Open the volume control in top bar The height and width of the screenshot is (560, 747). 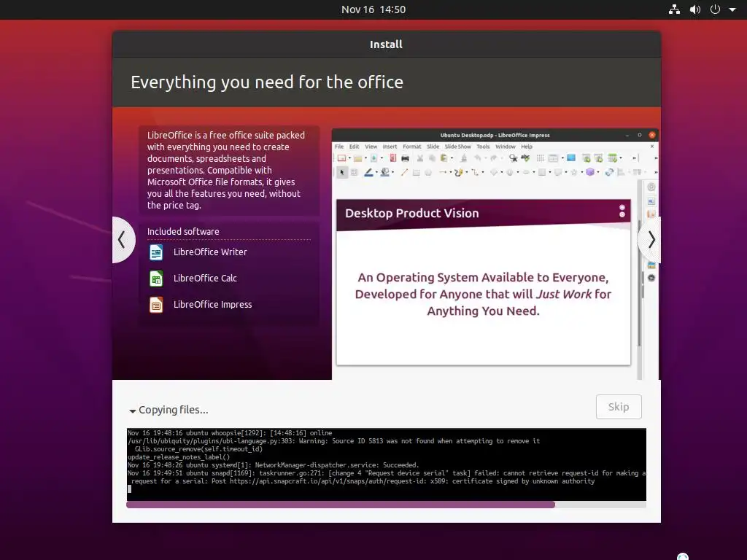[x=695, y=9]
